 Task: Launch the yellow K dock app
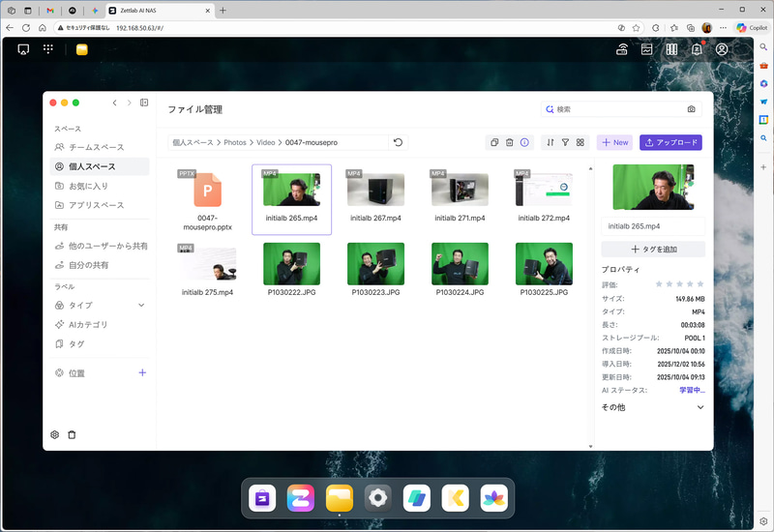click(455, 498)
